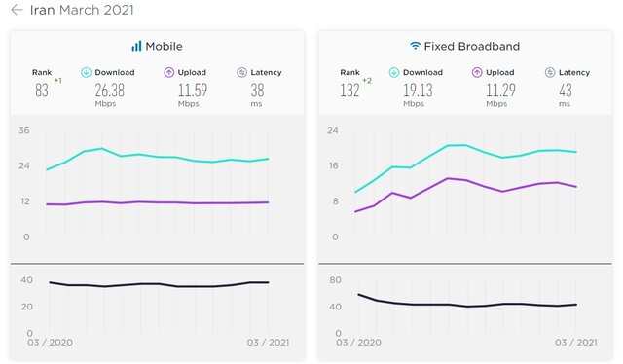The image size is (623, 364).
Task: Click Mobile upload speed 11.59 Mbps
Action: (193, 94)
